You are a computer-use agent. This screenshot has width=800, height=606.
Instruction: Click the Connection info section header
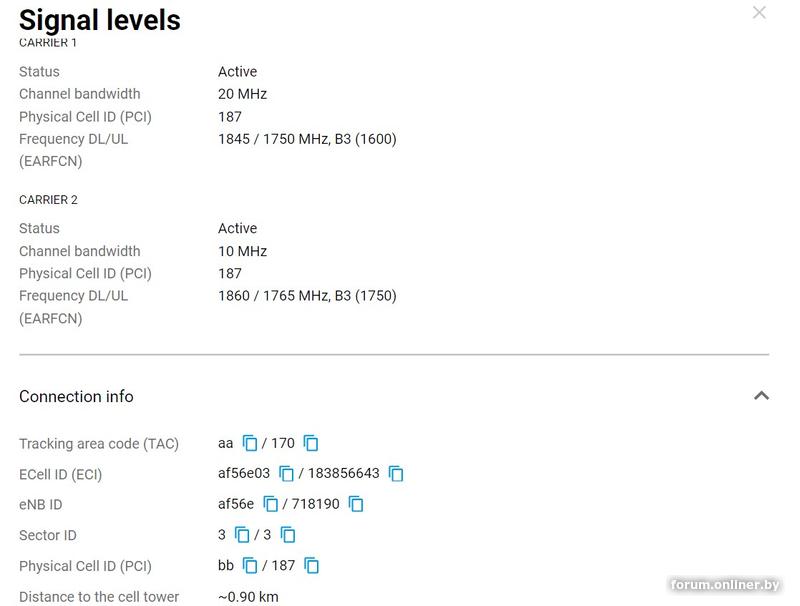tap(76, 396)
